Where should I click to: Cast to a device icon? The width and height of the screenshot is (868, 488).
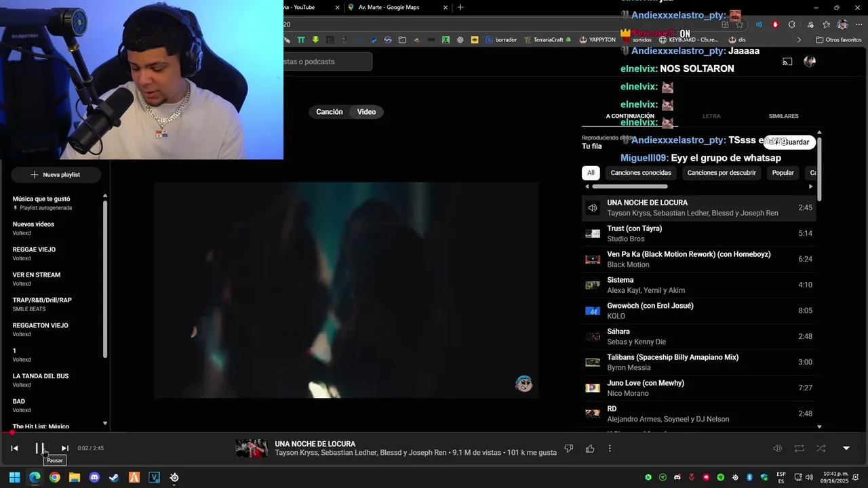pos(787,62)
